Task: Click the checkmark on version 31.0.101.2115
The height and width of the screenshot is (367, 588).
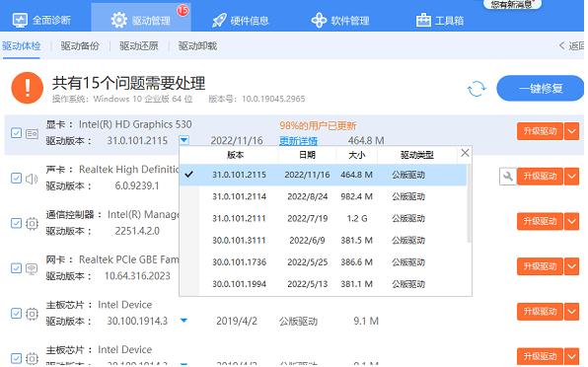Action: (189, 175)
